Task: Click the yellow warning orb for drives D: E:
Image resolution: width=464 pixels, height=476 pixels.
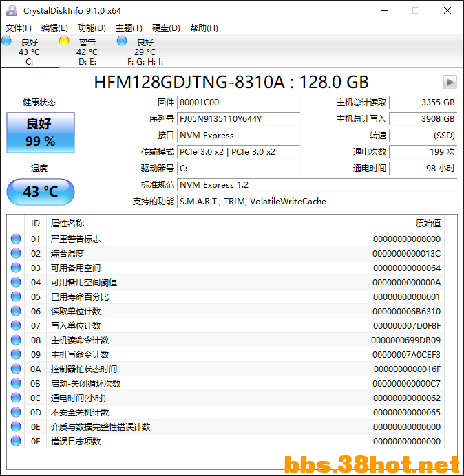Action: (64, 41)
